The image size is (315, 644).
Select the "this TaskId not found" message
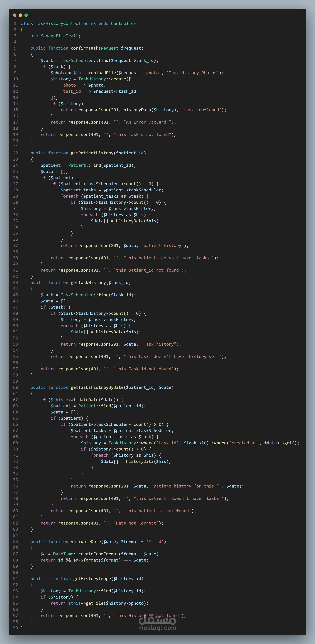pyautogui.click(x=143, y=135)
